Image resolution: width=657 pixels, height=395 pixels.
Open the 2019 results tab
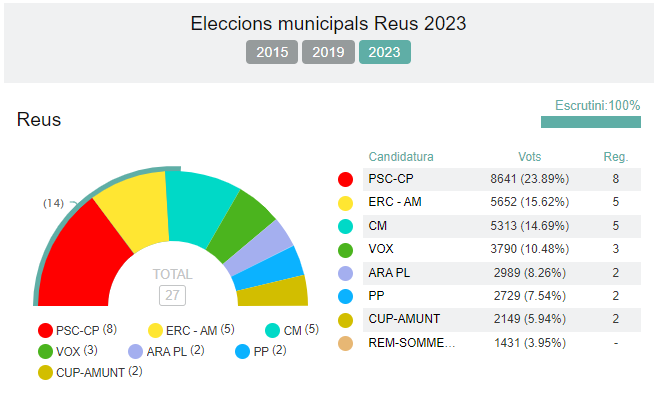point(328,52)
